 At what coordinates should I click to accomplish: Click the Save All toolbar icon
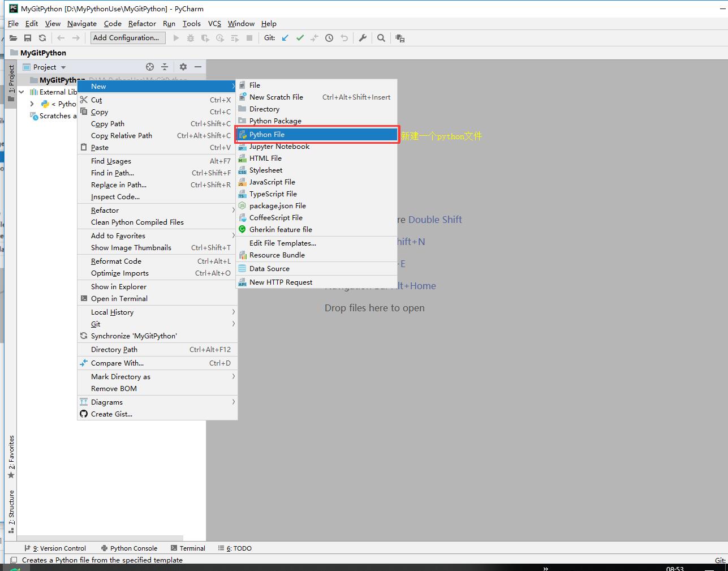(27, 38)
